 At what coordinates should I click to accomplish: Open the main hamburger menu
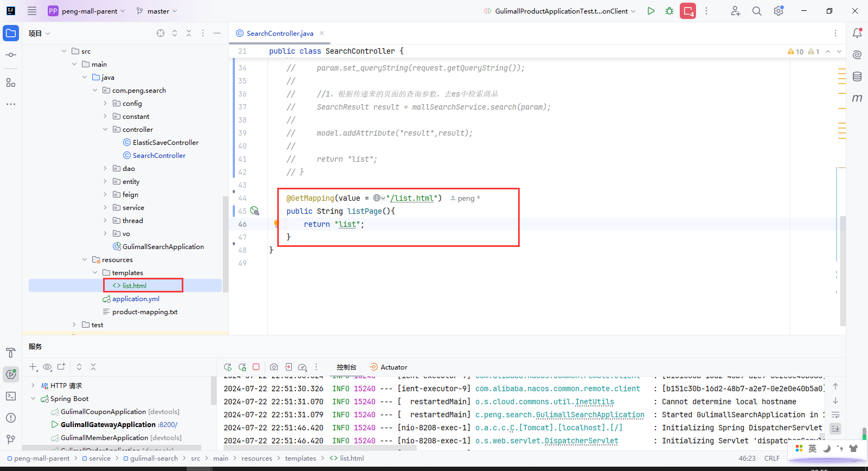(x=32, y=11)
